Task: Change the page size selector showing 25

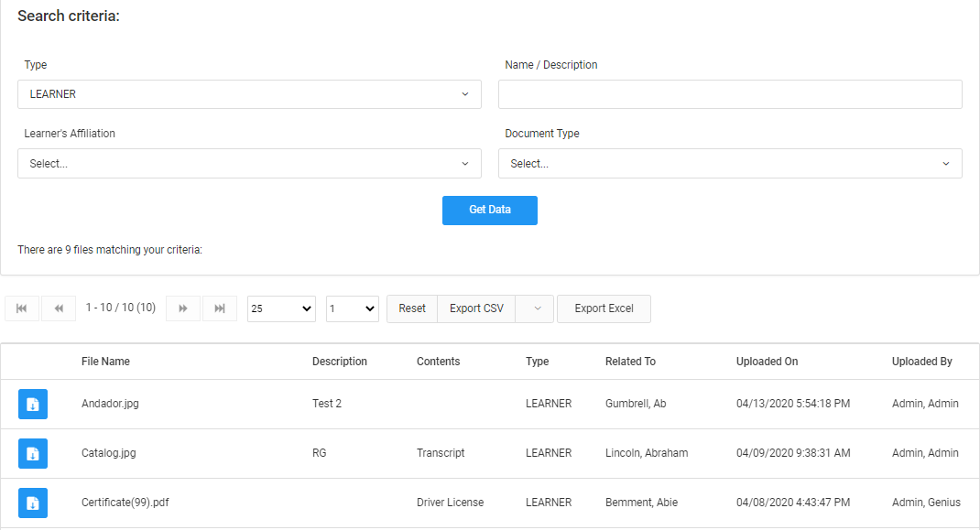Action: (281, 308)
